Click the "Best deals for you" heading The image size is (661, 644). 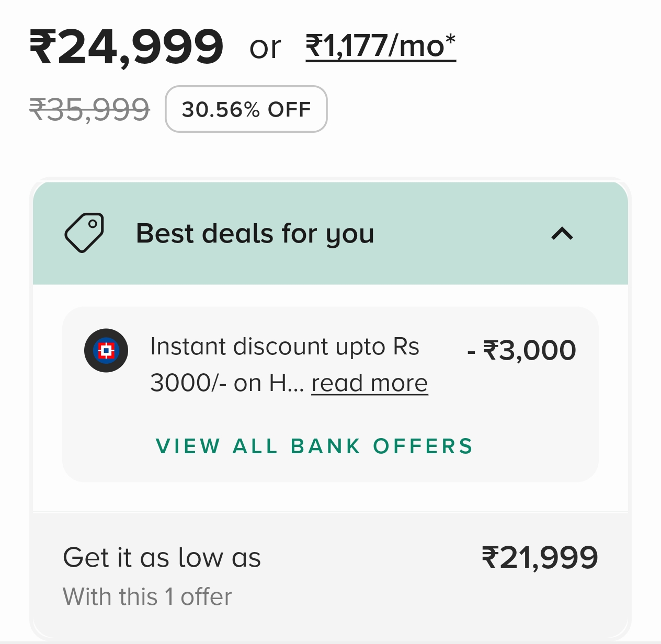(x=255, y=233)
